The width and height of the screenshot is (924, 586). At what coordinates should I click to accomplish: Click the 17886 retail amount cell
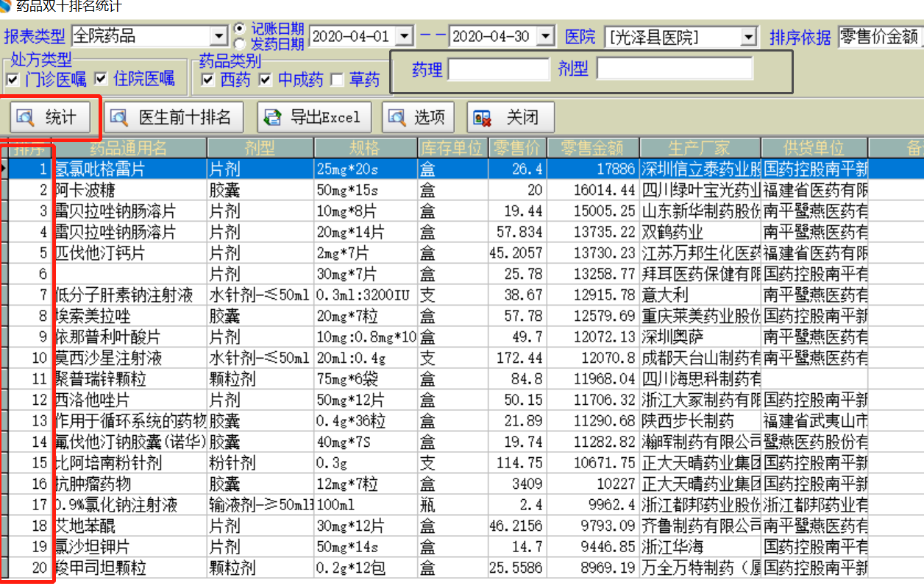(592, 169)
